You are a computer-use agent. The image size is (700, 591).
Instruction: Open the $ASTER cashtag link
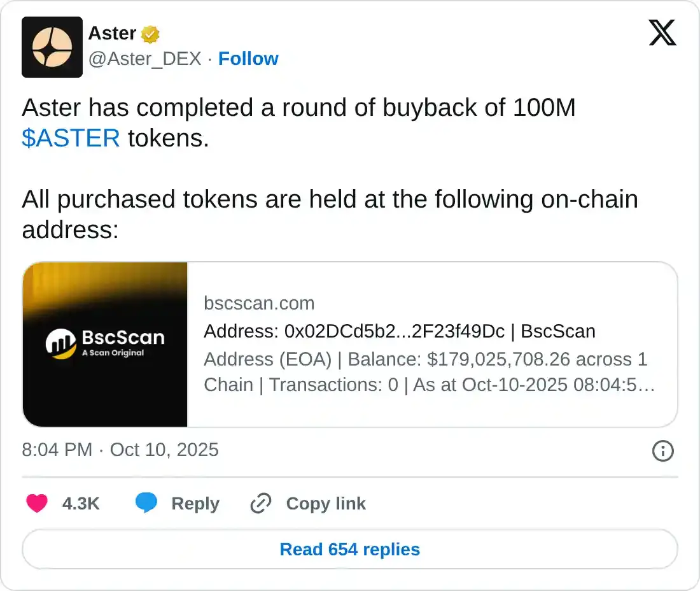click(x=71, y=138)
